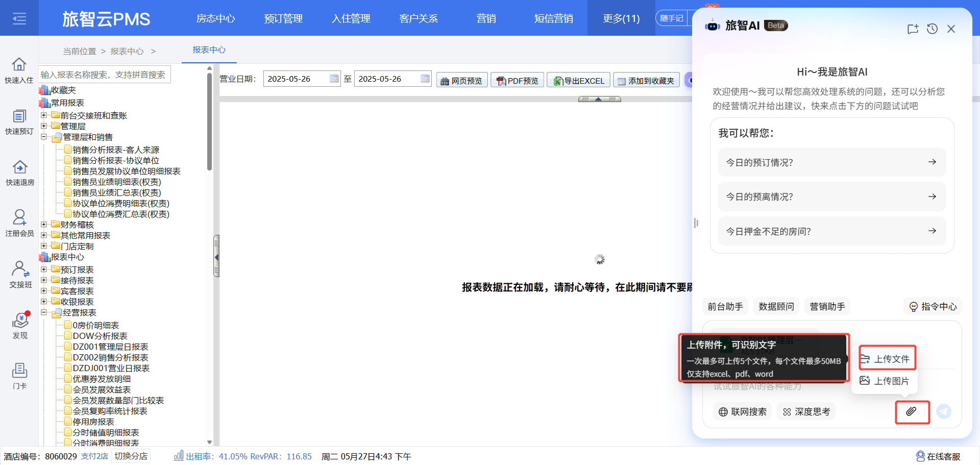980x465 pixels.
Task: Select 数据顾问 assistant chip
Action: [x=776, y=306]
